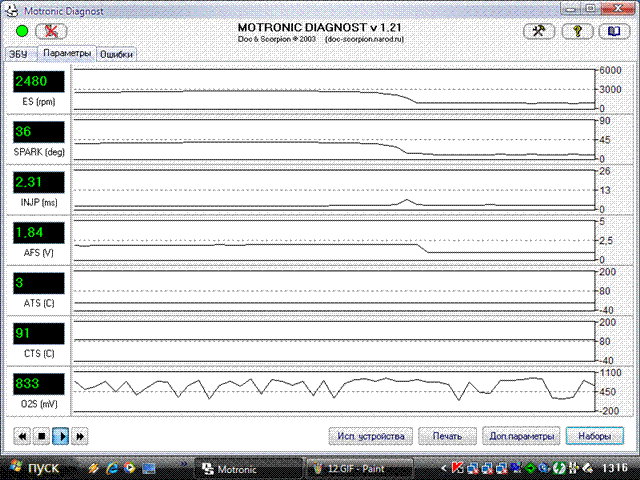
Task: Click the Исп. устройства button
Action: click(x=371, y=436)
